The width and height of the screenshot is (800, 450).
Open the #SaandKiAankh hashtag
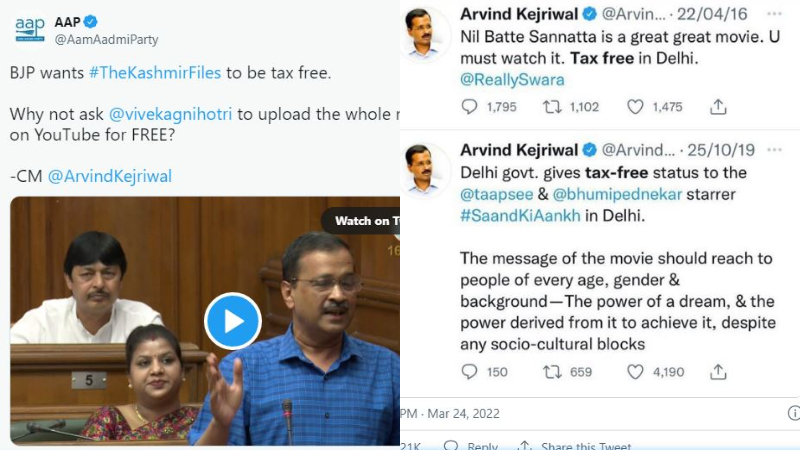point(520,216)
